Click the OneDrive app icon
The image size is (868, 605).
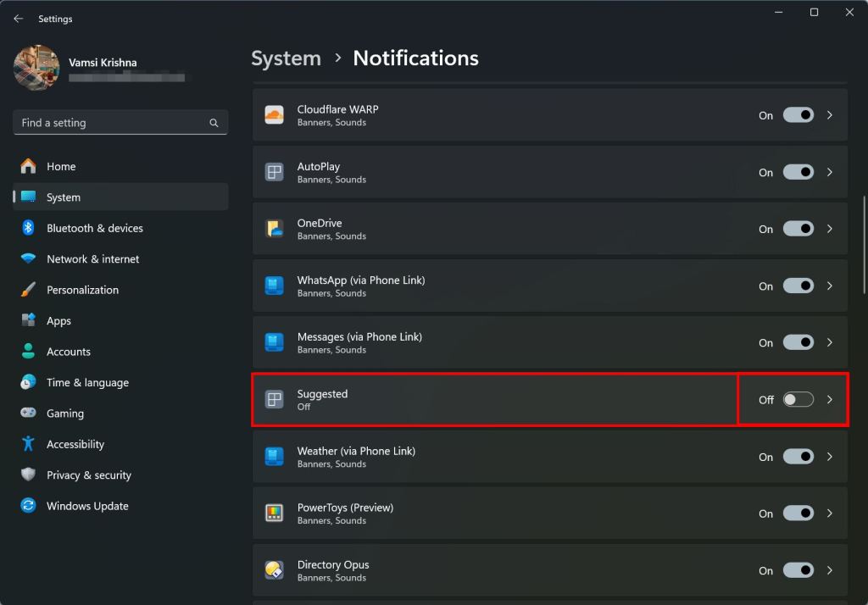point(274,229)
